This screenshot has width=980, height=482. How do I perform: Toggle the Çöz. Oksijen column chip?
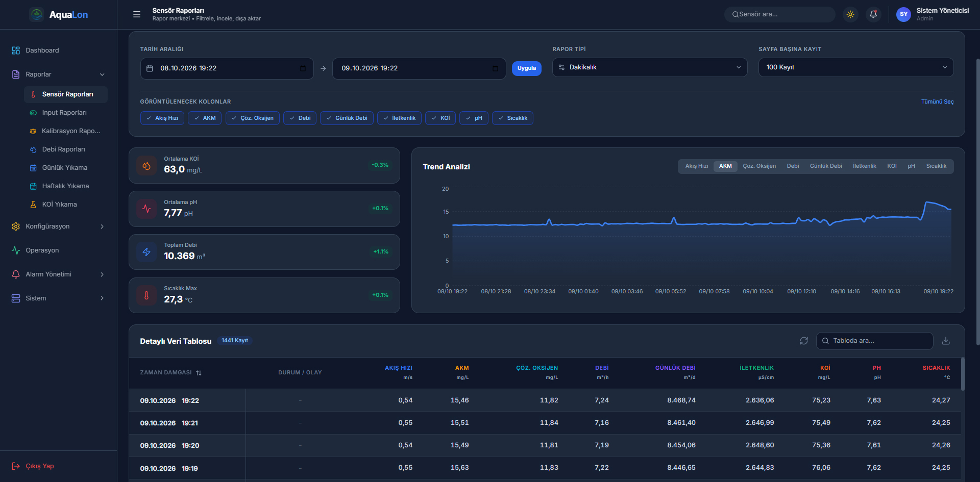click(253, 118)
